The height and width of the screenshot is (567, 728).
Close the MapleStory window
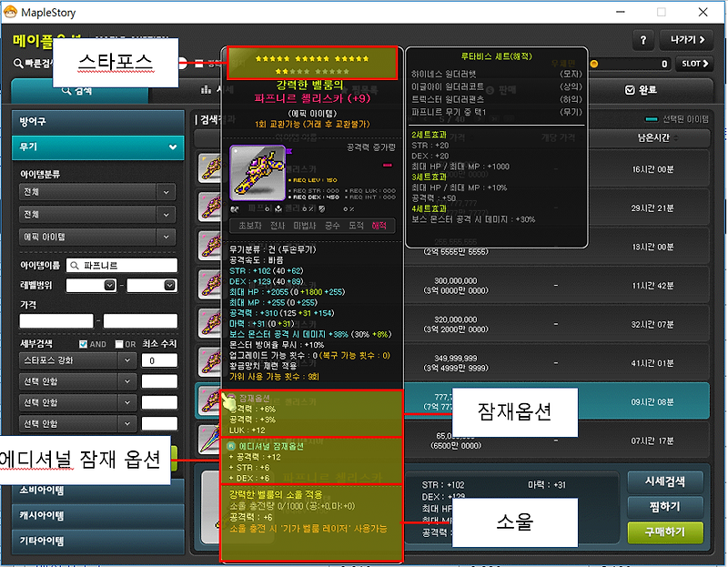pyautogui.click(x=703, y=12)
